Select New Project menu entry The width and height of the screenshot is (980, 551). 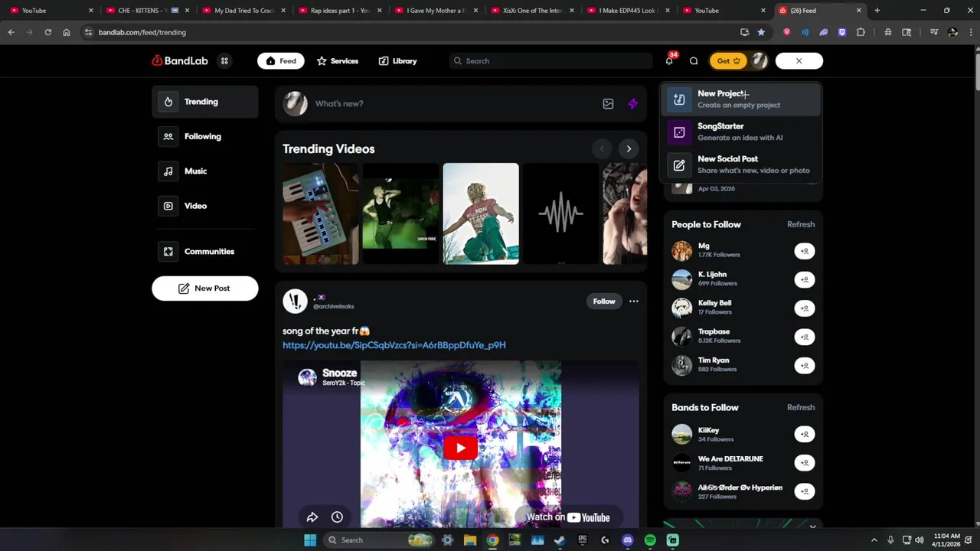741,99
